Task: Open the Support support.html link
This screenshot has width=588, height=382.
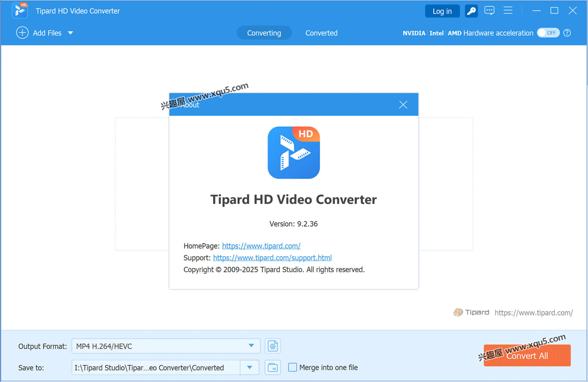Action: click(x=272, y=257)
